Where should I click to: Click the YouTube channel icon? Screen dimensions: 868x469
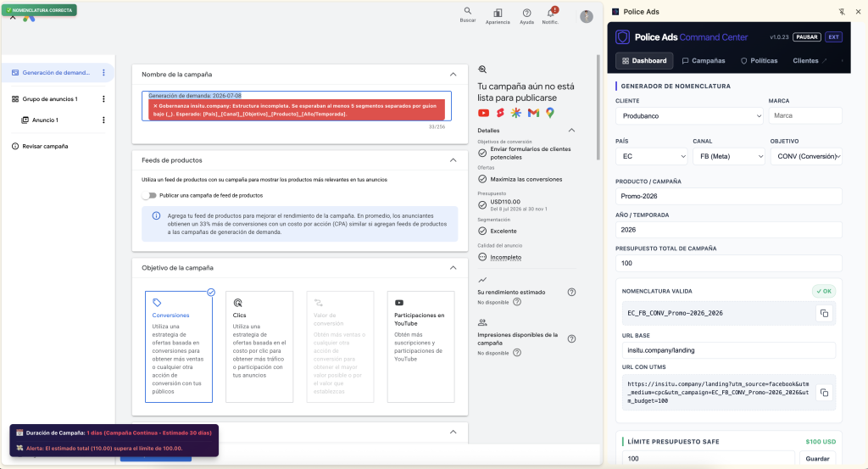click(483, 113)
